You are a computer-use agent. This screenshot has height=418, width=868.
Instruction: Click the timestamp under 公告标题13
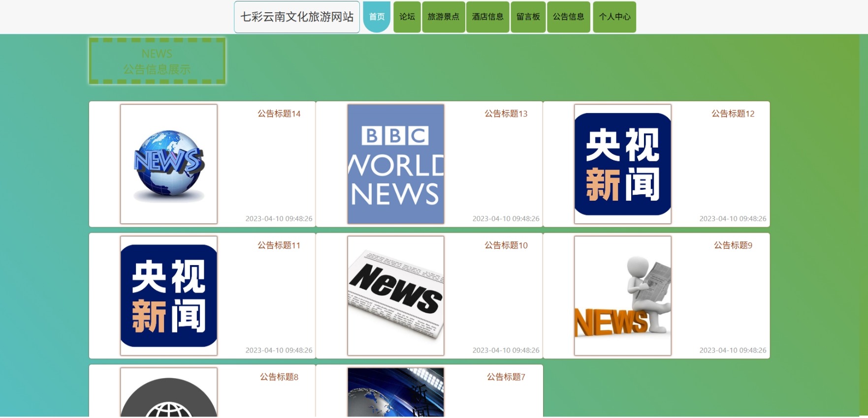click(506, 219)
